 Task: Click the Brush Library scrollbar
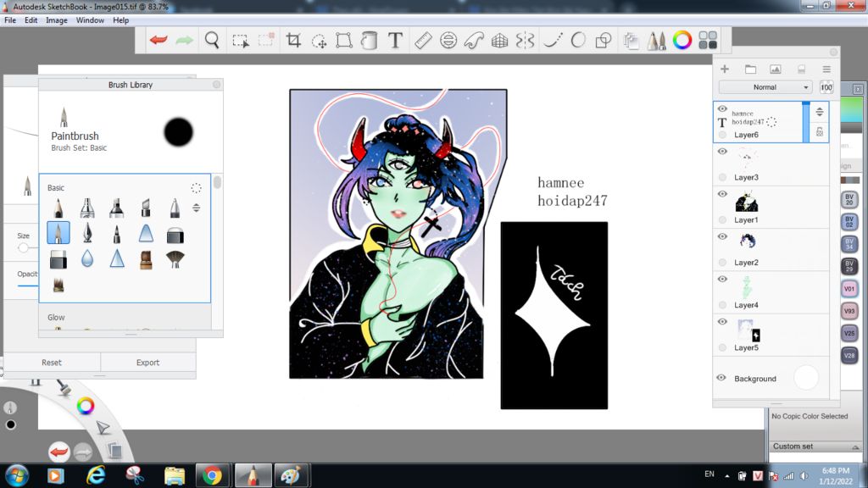tap(217, 183)
